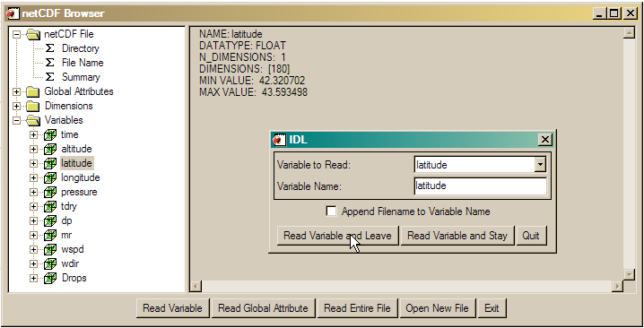Click the sigma icon beside Summary

point(49,77)
